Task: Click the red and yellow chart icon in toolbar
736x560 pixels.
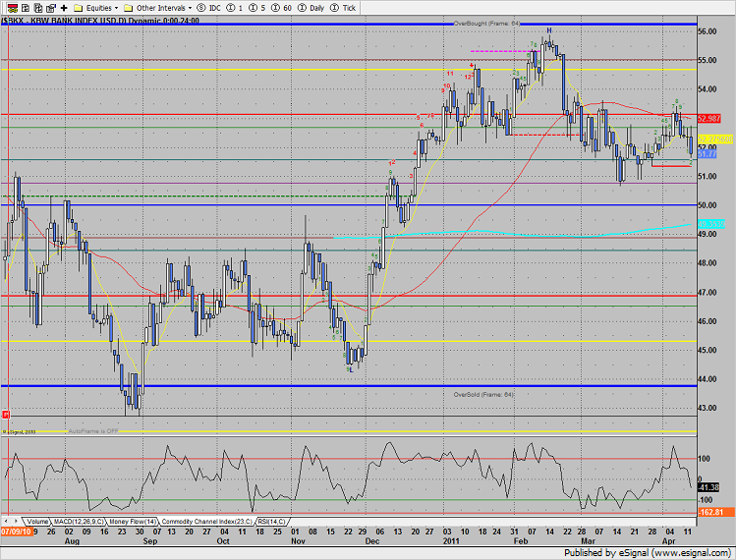Action: (x=12, y=8)
